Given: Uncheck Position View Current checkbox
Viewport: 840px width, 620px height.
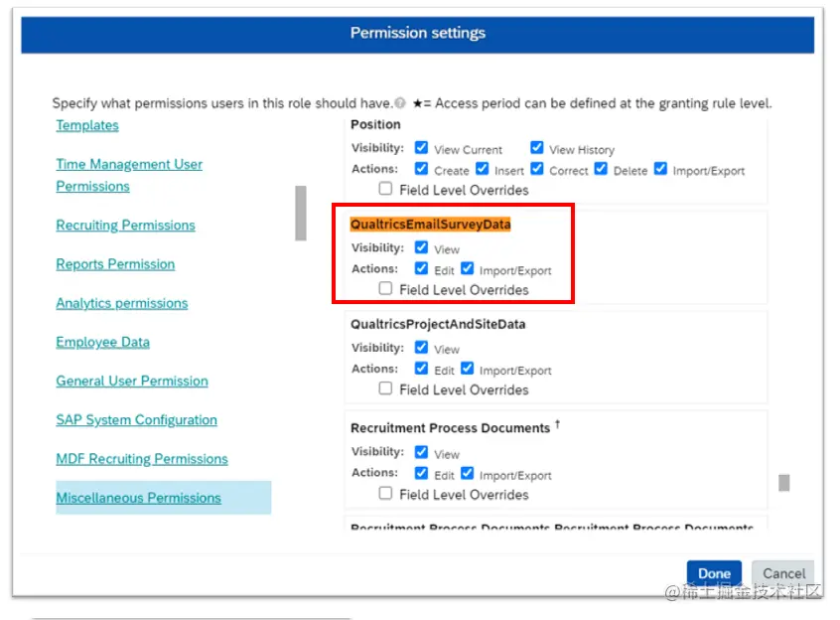Looking at the screenshot, I should [x=422, y=147].
